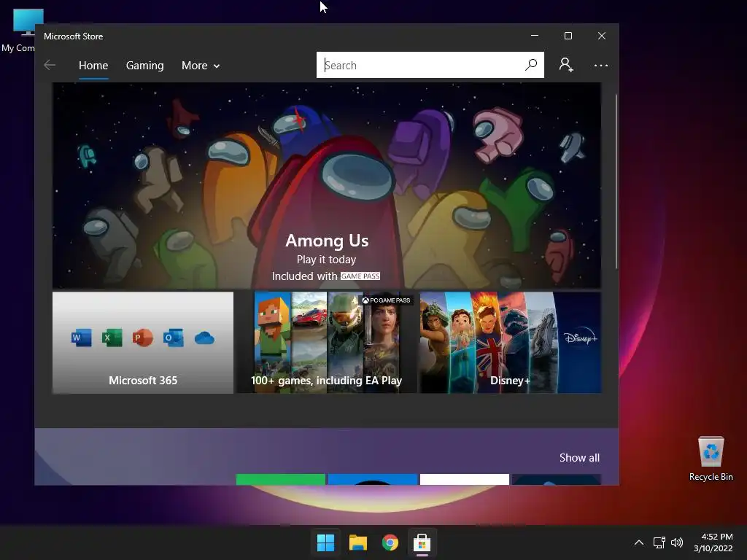
Task: Go back with the back arrow
Action: 50,65
